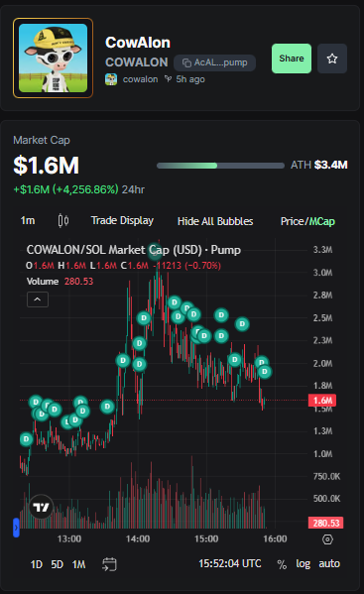Collapse the chart legend with the caret
Screen dimensions: 364x594
coord(38,299)
